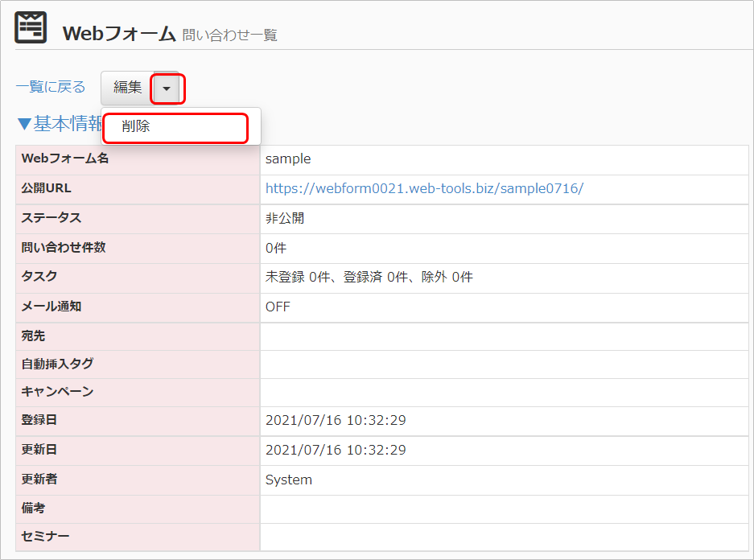The height and width of the screenshot is (560, 754).
Task: Click the Webフォーム page title text
Action: coord(119,33)
